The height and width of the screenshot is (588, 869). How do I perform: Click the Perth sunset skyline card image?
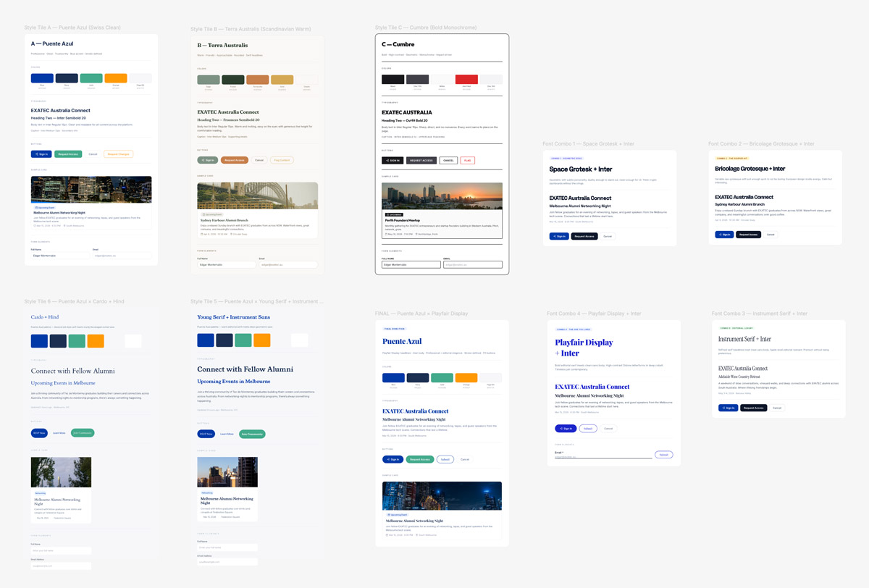442,196
